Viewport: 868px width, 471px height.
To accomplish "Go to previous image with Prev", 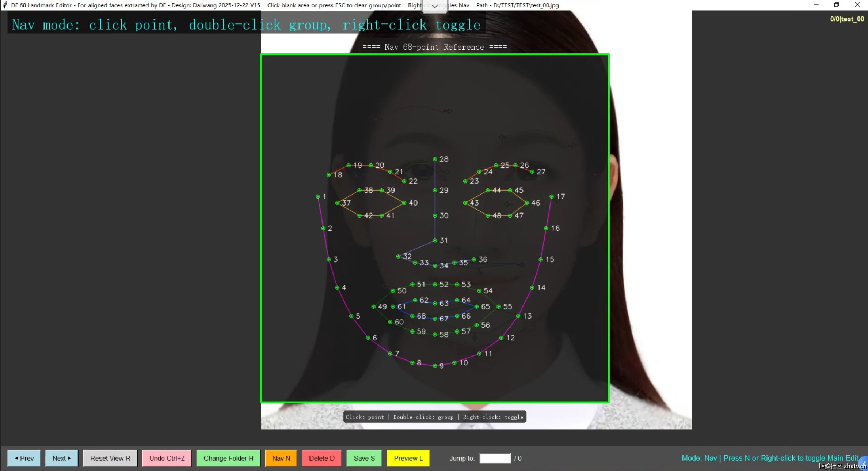I will [x=24, y=458].
